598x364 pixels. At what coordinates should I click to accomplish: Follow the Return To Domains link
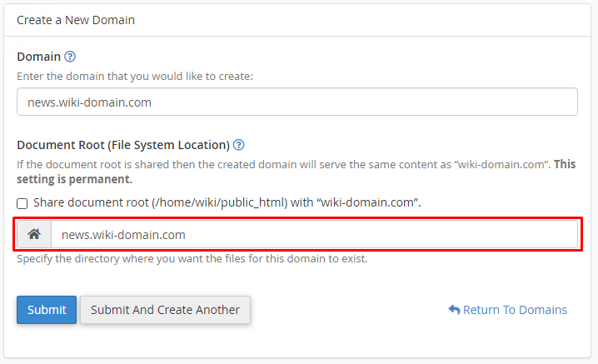coord(515,310)
